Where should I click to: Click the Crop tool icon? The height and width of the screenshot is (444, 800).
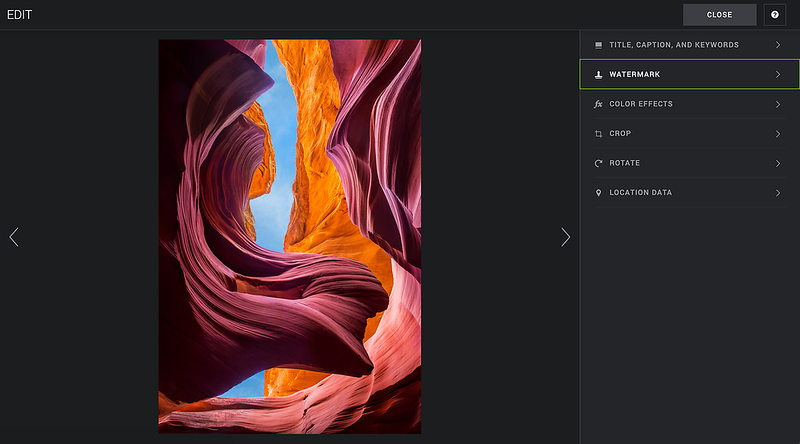point(598,134)
